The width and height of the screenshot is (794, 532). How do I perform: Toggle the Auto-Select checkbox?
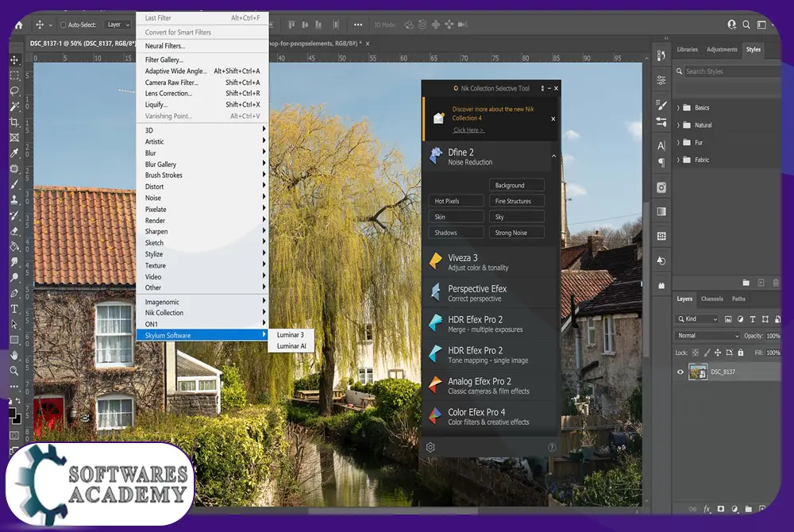click(x=64, y=25)
